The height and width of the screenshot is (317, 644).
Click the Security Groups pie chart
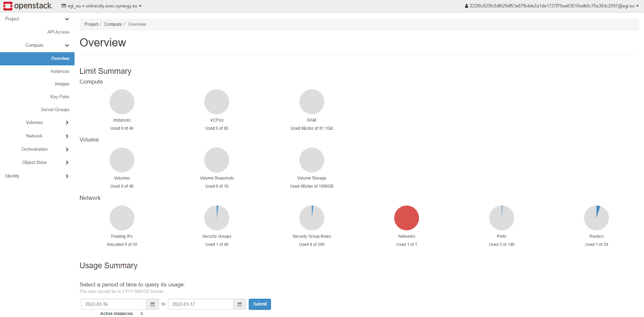pos(217,218)
